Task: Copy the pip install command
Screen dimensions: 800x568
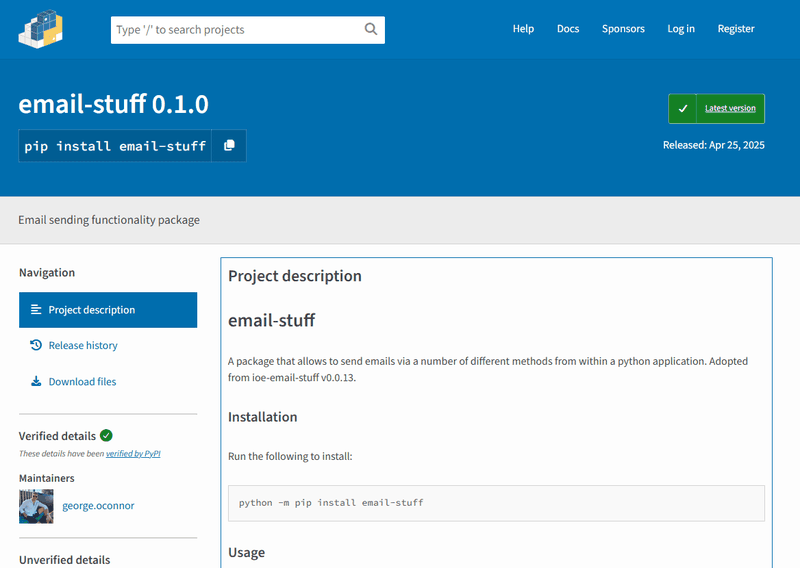Action: point(229,145)
